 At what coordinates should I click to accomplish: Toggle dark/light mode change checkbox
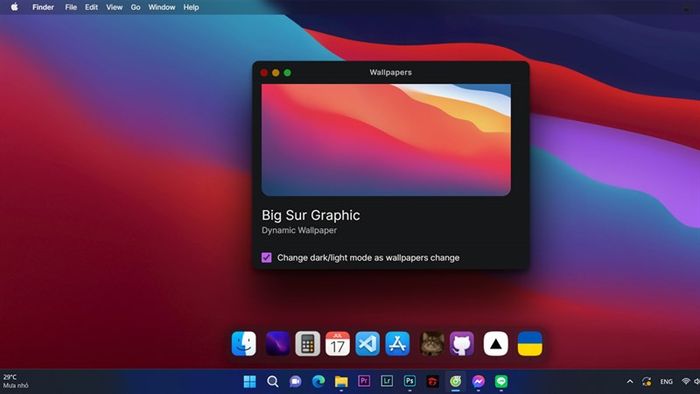[x=267, y=257]
